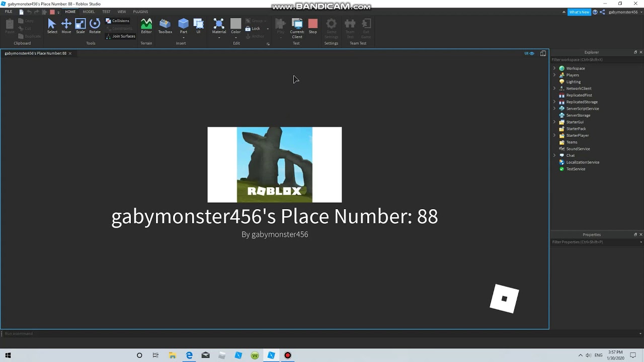
Task: Open the gabymonster456 account dropdown
Action: [640, 12]
